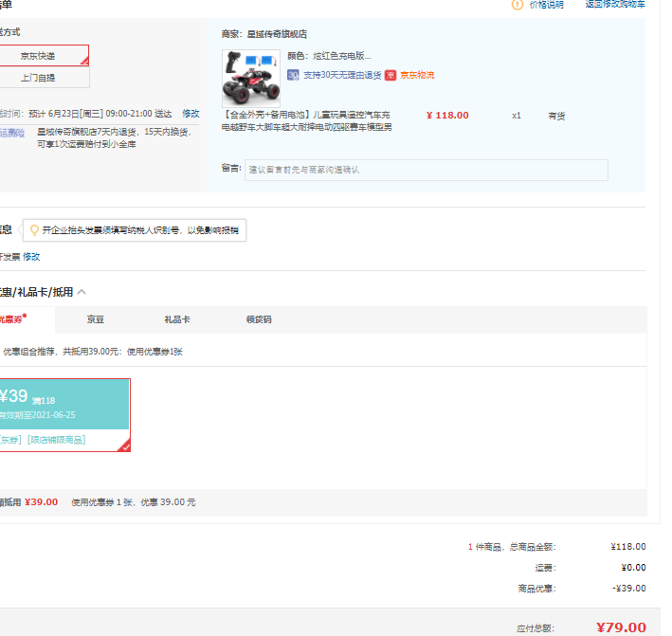Click the 有货 in-stock status text
The image size is (672, 636).
point(556,116)
